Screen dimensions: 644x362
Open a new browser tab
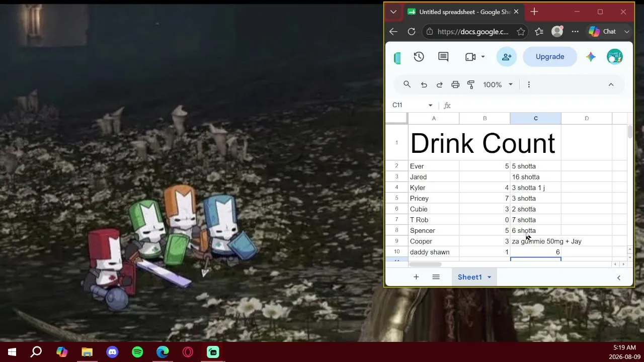pos(534,12)
